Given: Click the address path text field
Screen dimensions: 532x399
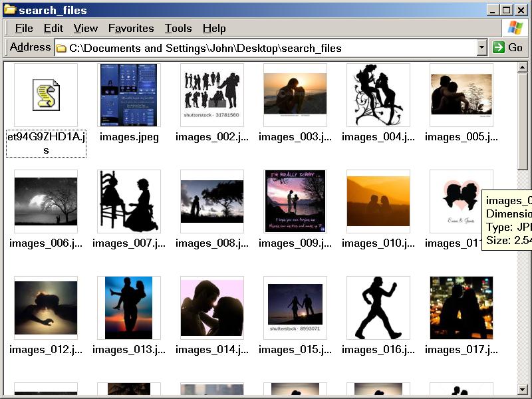Looking at the screenshot, I should pos(266,48).
